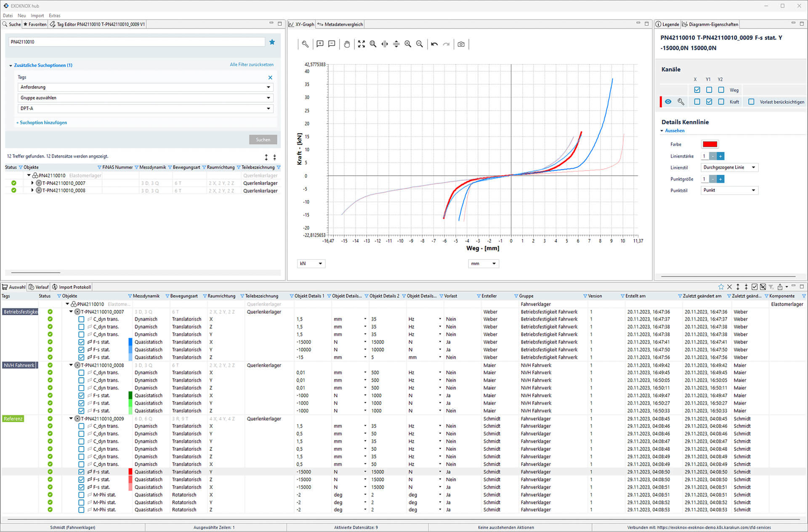The image size is (808, 532).
Task: Click the add-annotation speech bubble icon
Action: 320,44
